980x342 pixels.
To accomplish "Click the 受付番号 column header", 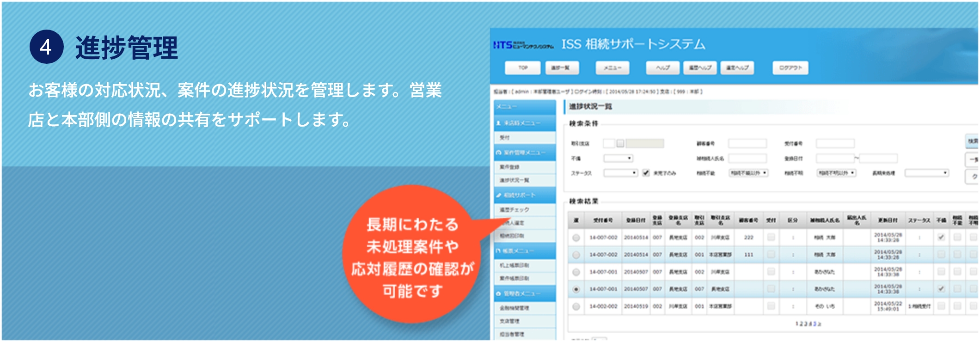I will (603, 220).
